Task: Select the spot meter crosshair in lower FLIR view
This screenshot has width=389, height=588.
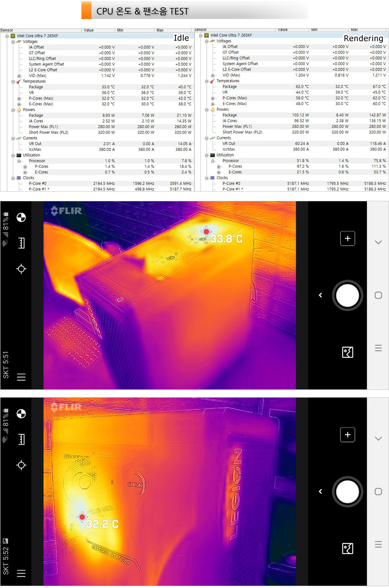Action: tap(21, 465)
